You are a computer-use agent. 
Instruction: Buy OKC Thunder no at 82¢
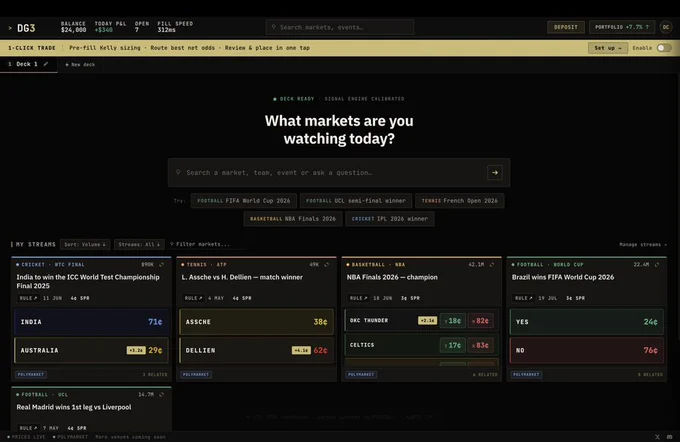[481, 321]
